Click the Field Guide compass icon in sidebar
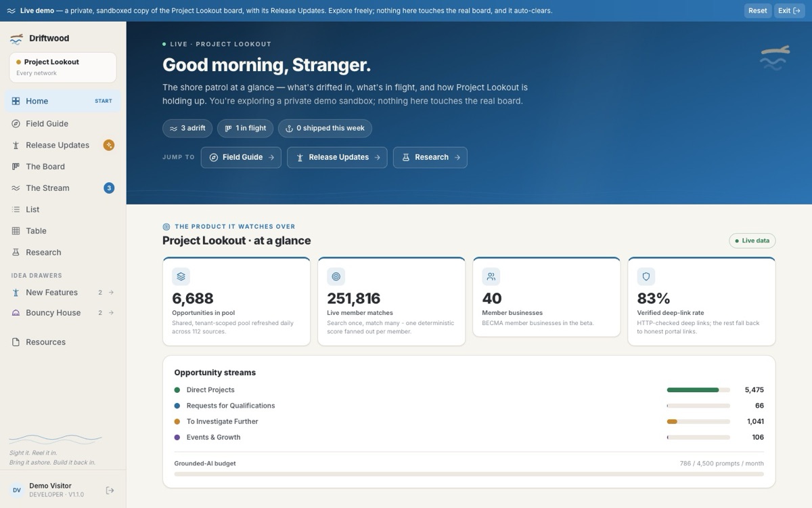 pos(16,123)
